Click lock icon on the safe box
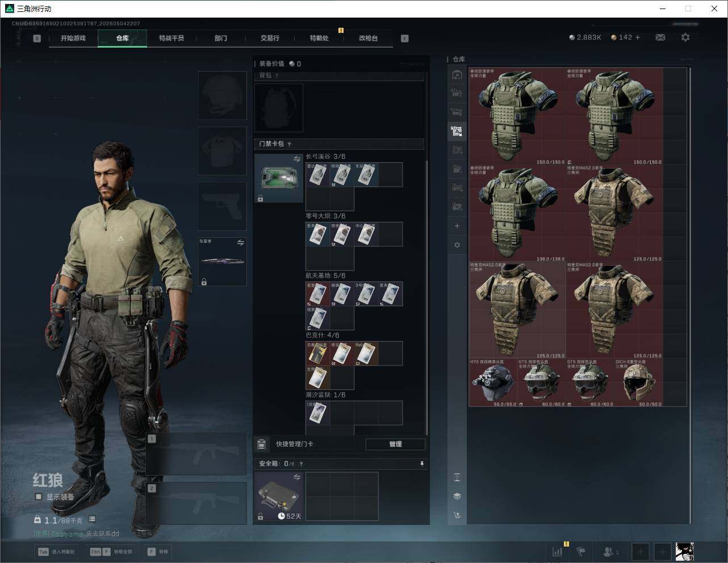The width and height of the screenshot is (728, 563). (x=261, y=516)
